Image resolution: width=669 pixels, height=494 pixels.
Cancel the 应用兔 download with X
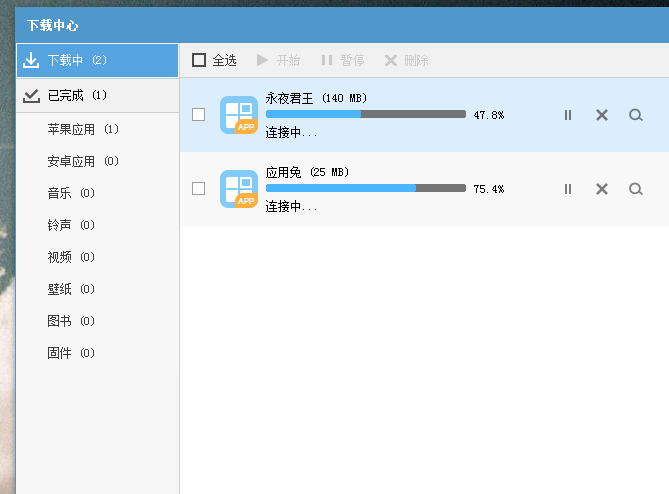602,189
